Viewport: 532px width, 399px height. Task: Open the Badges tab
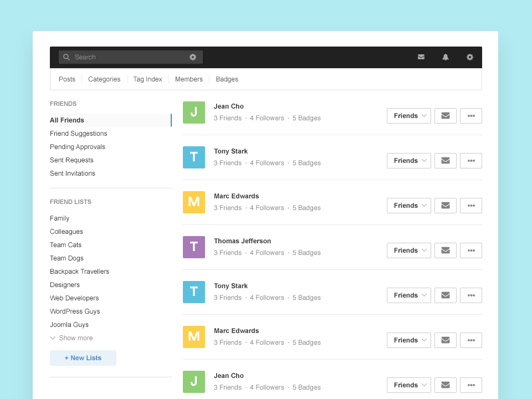pyautogui.click(x=227, y=79)
